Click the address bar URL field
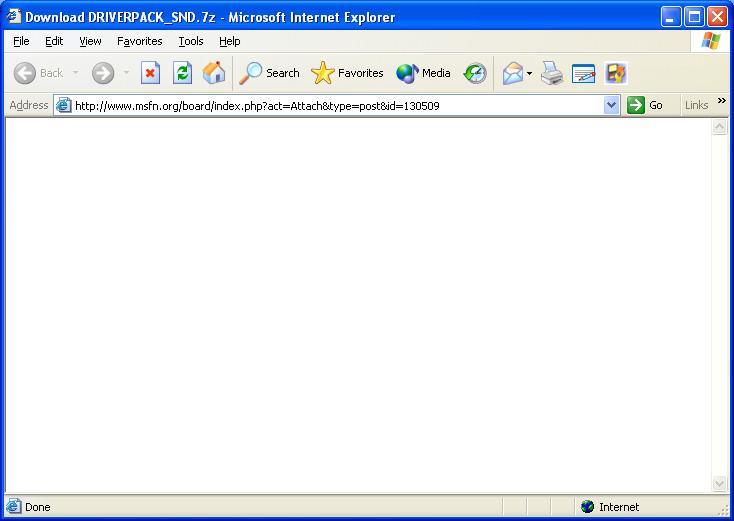The width and height of the screenshot is (734, 521). click(338, 106)
